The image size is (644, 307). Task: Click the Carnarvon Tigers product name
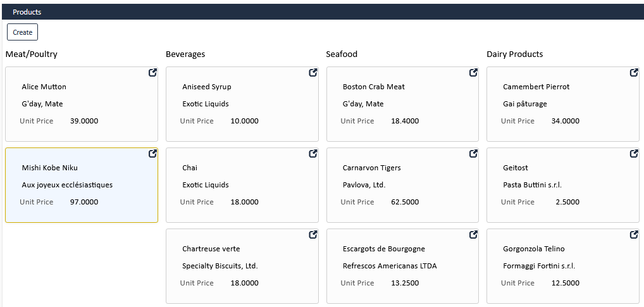coord(371,168)
